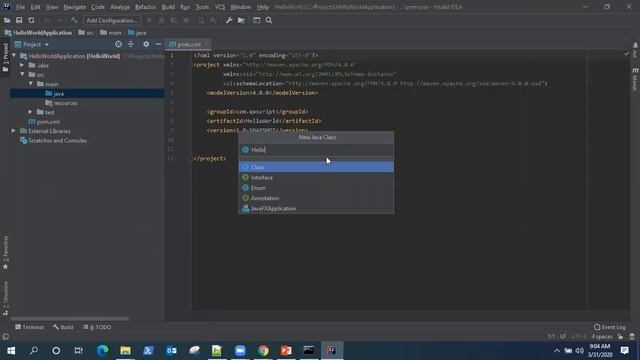
Task: Open the Project view dropdown
Action: tap(47, 44)
